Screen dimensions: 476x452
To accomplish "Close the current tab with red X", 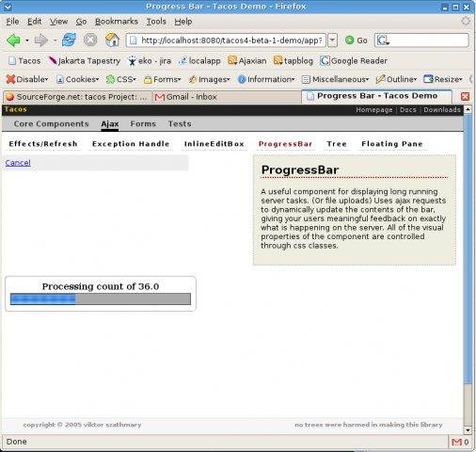I will pos(466,96).
